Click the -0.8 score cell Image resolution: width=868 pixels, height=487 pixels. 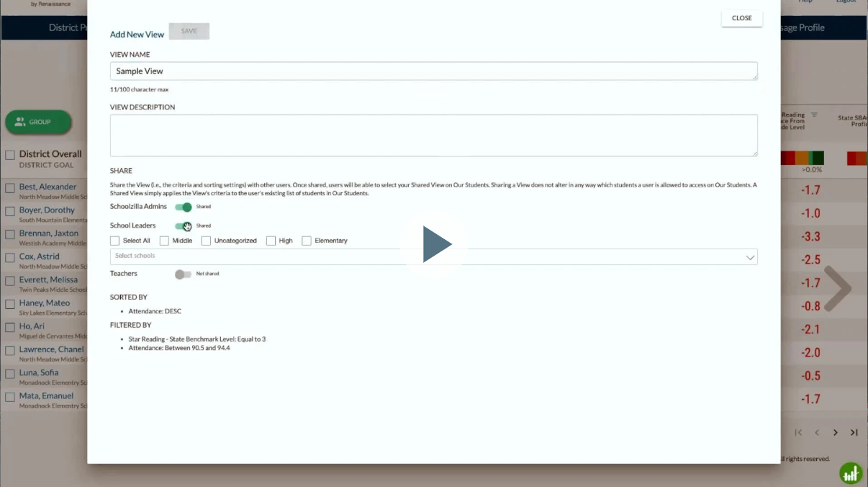pyautogui.click(x=810, y=306)
